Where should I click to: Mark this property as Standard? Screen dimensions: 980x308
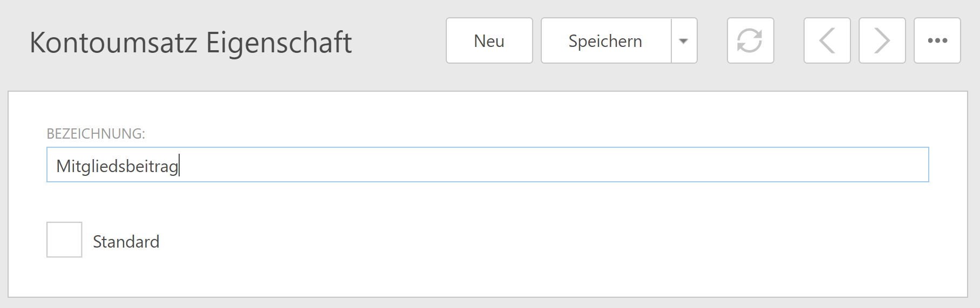point(64,239)
